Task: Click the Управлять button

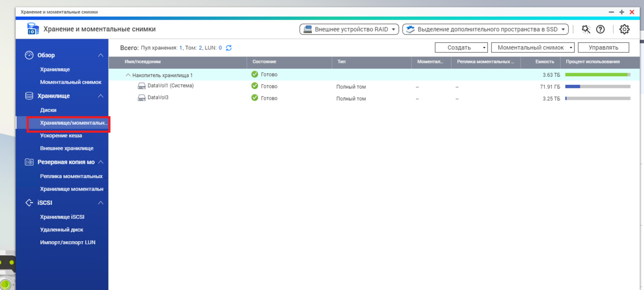Action: click(603, 48)
